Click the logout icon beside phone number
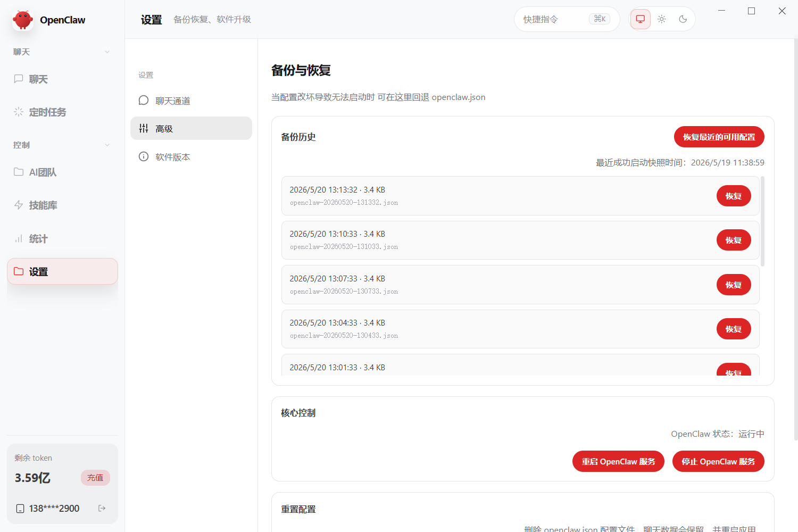Image resolution: width=798 pixels, height=532 pixels. [102, 509]
